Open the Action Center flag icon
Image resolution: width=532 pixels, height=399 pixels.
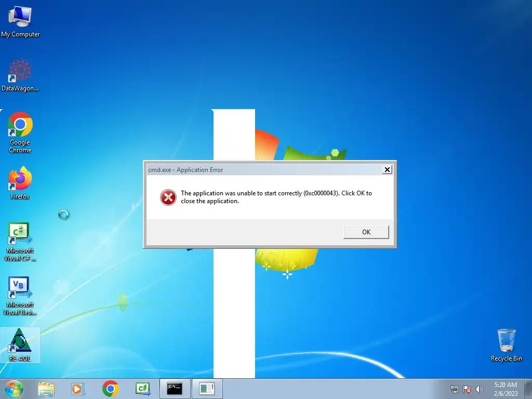click(467, 389)
